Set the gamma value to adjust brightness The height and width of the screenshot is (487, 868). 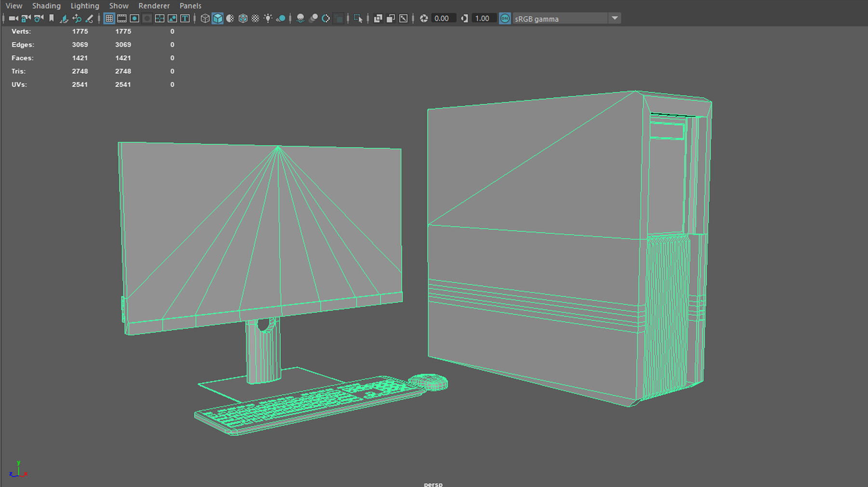point(483,18)
